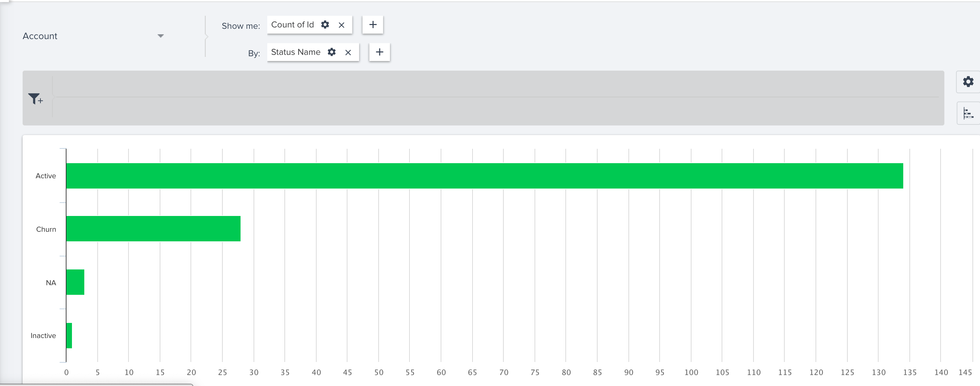
Task: Click the Churn axis label
Action: pos(46,229)
